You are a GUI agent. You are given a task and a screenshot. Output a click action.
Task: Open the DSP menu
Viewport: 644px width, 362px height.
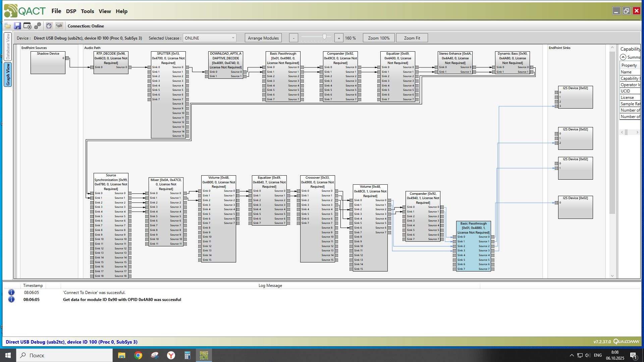tap(71, 11)
